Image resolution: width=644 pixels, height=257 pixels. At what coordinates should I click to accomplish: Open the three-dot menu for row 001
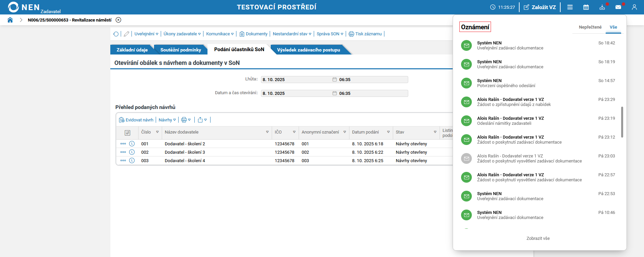(x=123, y=144)
